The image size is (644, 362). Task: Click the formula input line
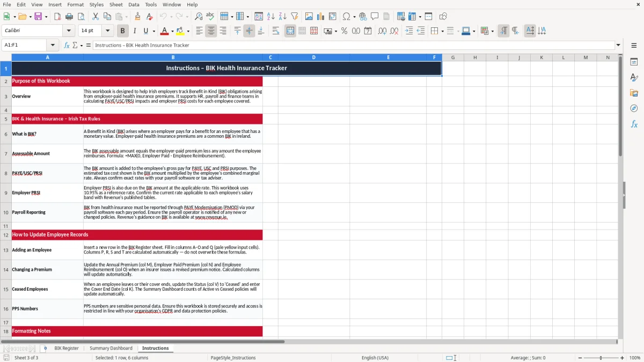[x=353, y=45]
